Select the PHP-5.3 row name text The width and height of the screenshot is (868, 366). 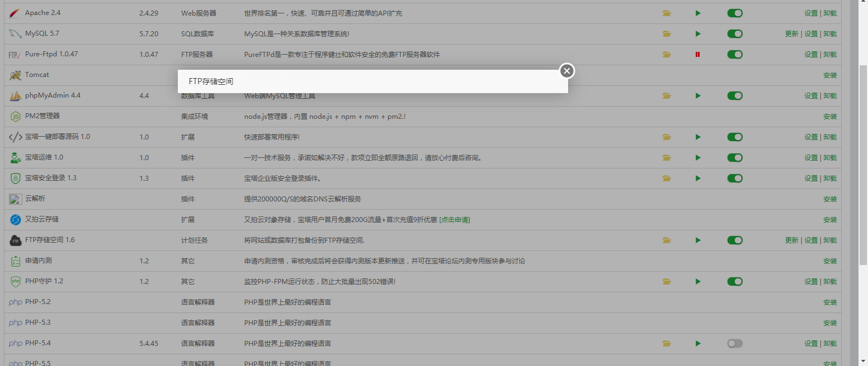[38, 322]
